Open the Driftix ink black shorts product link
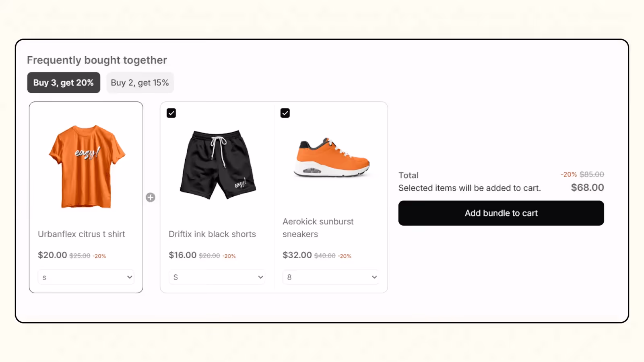644x362 pixels. [212, 234]
